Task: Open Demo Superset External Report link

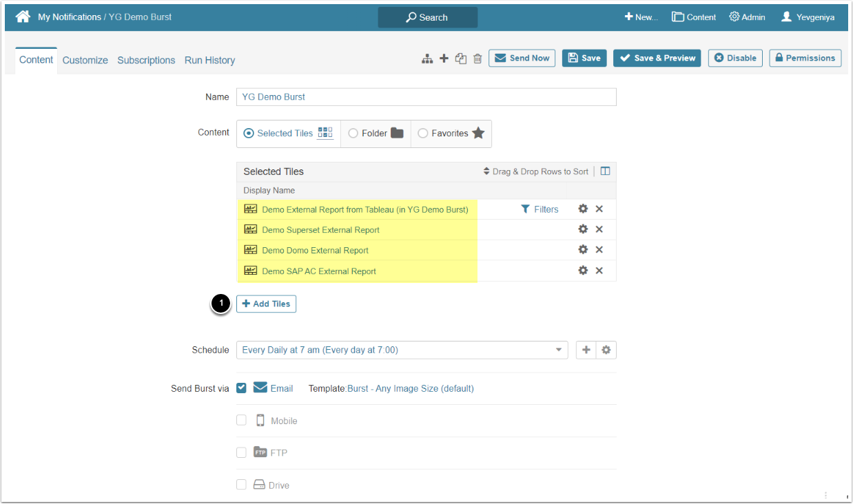Action: 320,230
